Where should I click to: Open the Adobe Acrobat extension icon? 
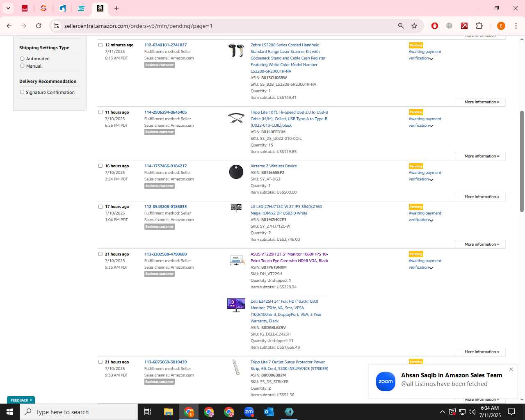point(464,26)
